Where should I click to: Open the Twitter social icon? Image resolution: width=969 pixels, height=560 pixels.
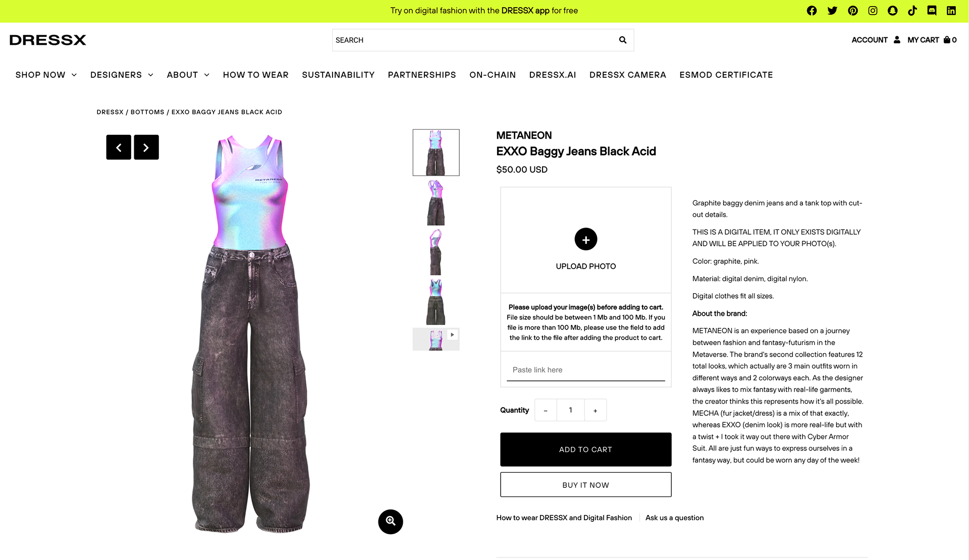(x=832, y=11)
